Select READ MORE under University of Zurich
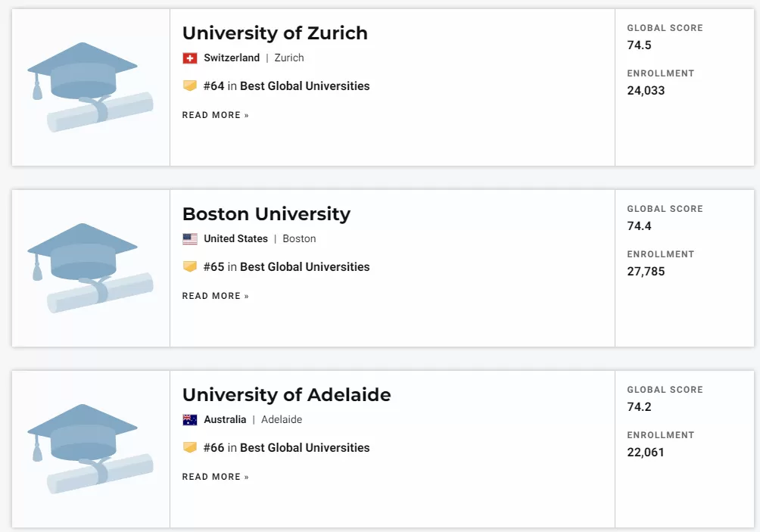 215,115
